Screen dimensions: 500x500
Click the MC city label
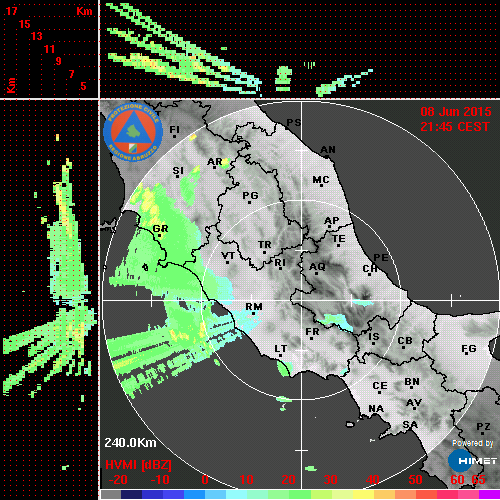point(321,180)
